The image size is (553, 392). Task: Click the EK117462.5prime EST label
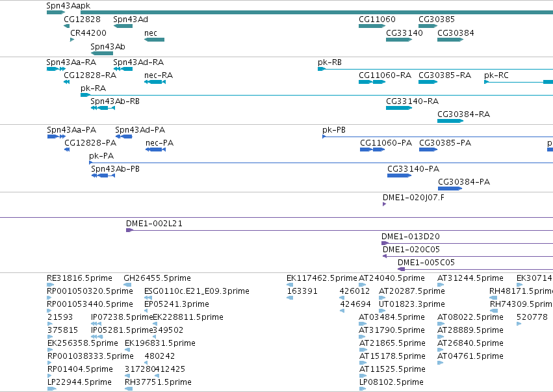(322, 279)
